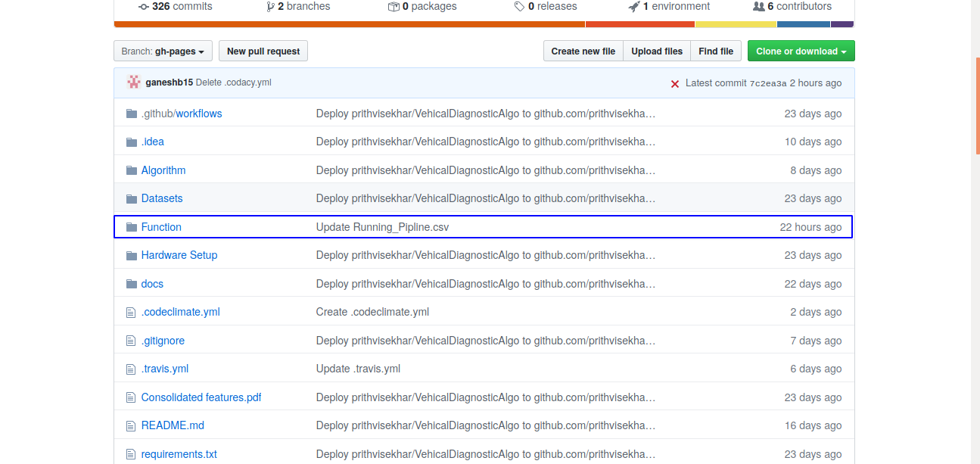Open the 326 commits tab
Screen dimensions: 980x464
[x=175, y=7]
